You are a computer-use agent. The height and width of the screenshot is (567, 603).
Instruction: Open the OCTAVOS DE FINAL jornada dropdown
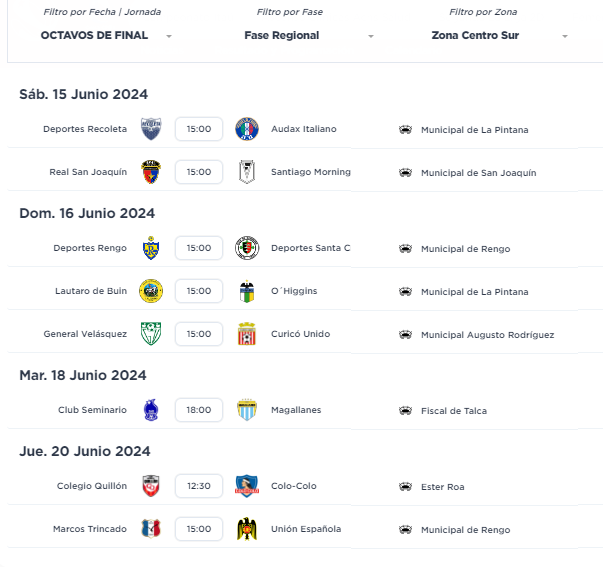click(x=106, y=35)
